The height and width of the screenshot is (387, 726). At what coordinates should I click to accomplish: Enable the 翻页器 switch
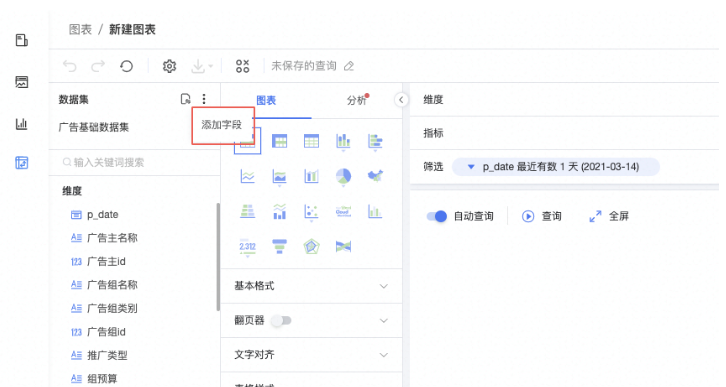pyautogui.click(x=281, y=320)
